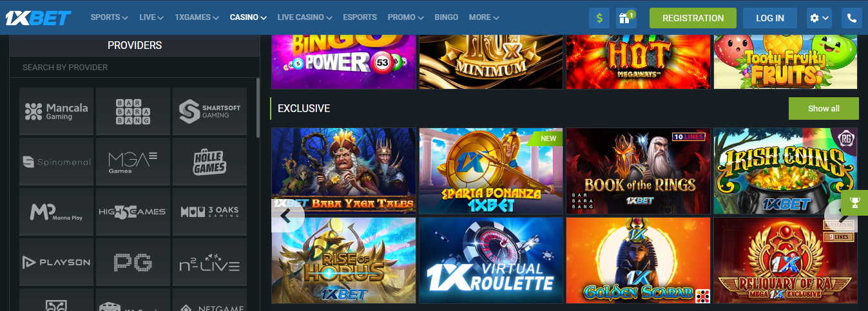Click the Registration button

click(693, 18)
